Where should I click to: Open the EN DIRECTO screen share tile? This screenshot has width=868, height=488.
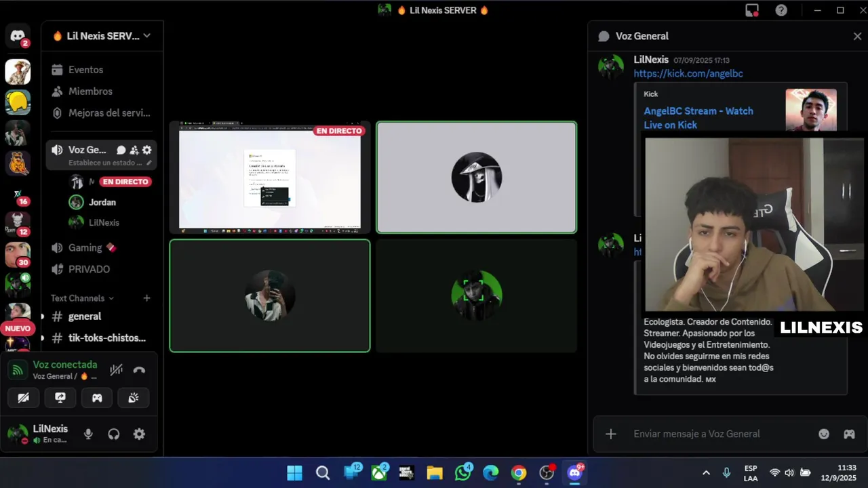(270, 178)
